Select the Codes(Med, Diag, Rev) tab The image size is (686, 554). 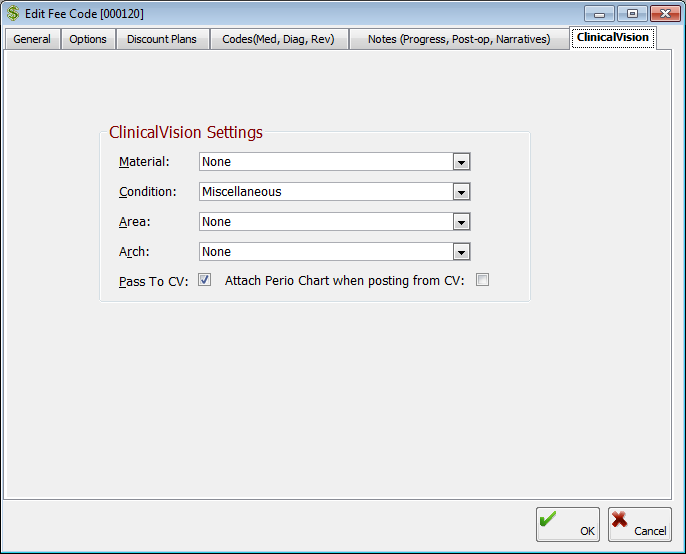coord(278,39)
